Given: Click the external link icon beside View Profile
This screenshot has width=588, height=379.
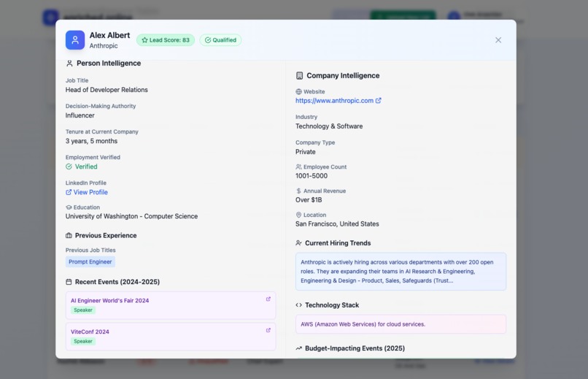Looking at the screenshot, I should point(69,192).
